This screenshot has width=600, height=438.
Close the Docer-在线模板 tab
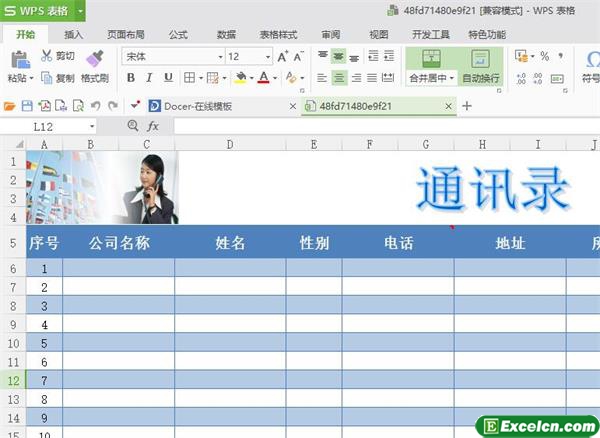pos(293,106)
